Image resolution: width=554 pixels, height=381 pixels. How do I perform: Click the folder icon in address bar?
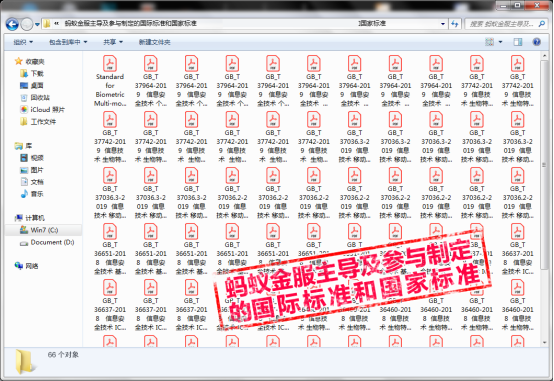point(47,24)
